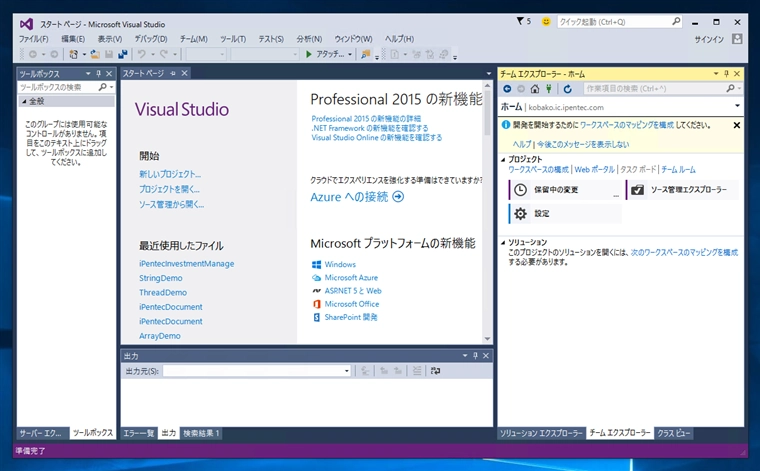Toggle auto-hide pin on Toolbox panel
Viewport: 760px width, 471px height.
(x=98, y=74)
